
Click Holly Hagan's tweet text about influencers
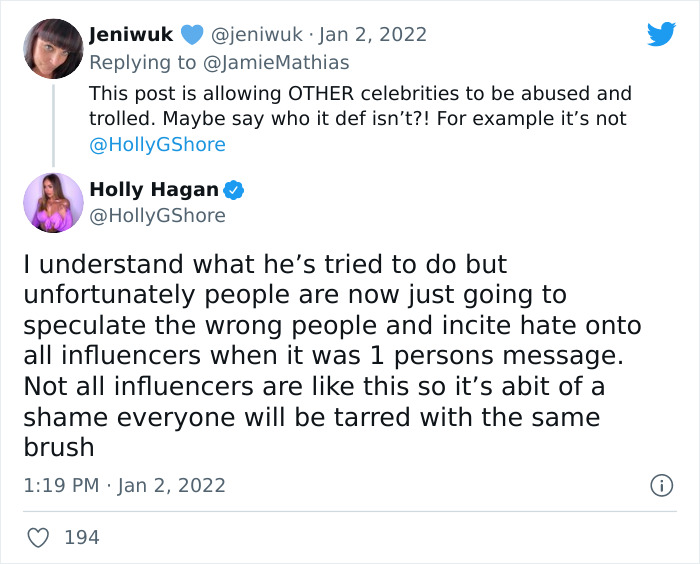click(x=330, y=356)
